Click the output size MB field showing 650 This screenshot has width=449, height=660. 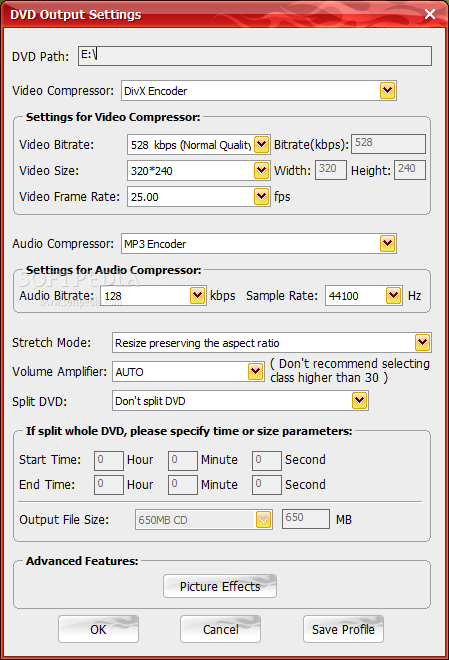click(x=306, y=519)
